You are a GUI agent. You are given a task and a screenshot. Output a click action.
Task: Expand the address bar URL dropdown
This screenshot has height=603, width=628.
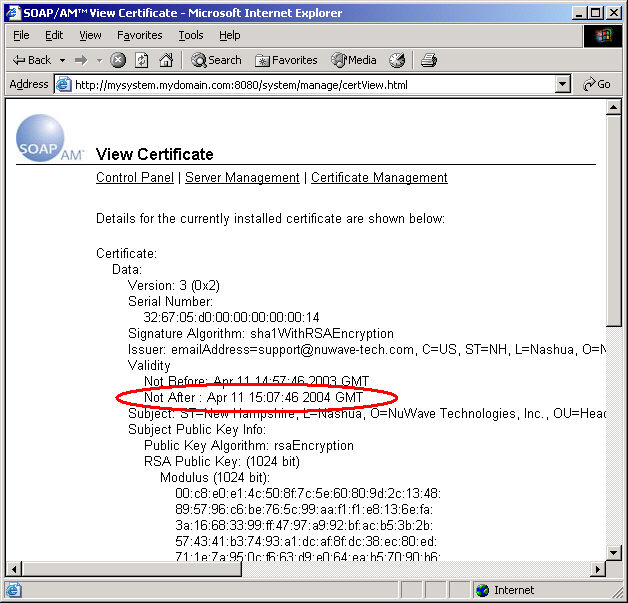563,85
